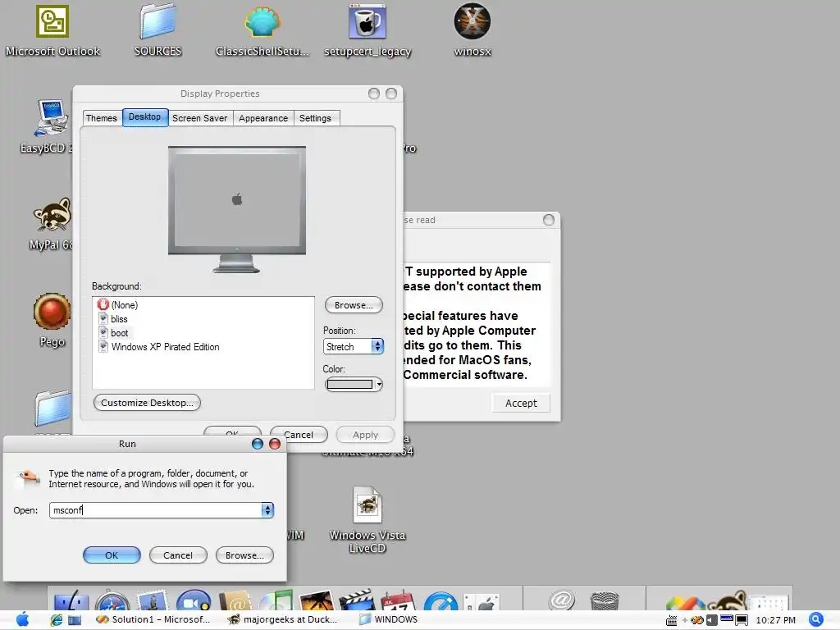The width and height of the screenshot is (840, 630).
Task: Switch to the Screen Saver tab
Action: coord(200,118)
